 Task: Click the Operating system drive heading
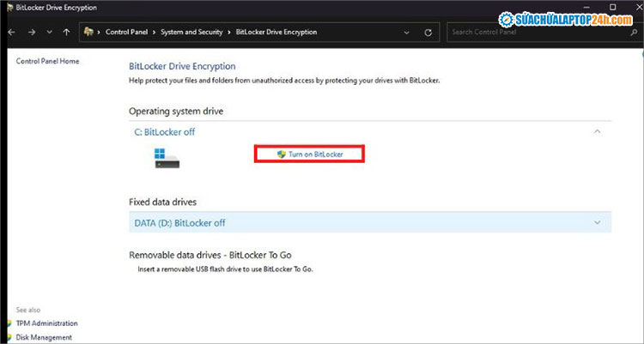pyautogui.click(x=176, y=112)
